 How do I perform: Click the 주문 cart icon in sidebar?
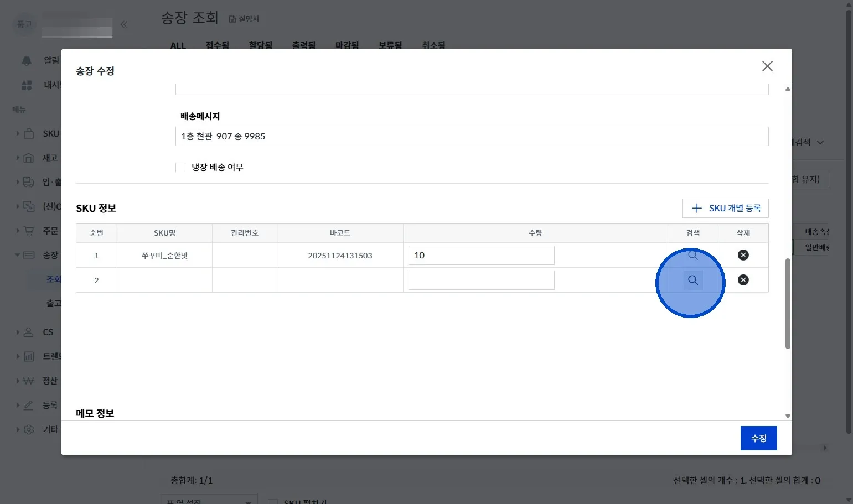pos(29,231)
